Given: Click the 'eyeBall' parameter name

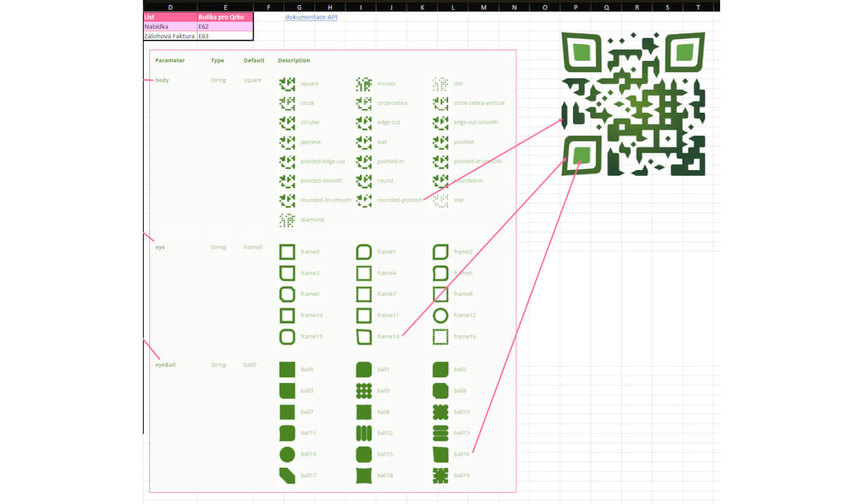Looking at the screenshot, I should point(165,365).
